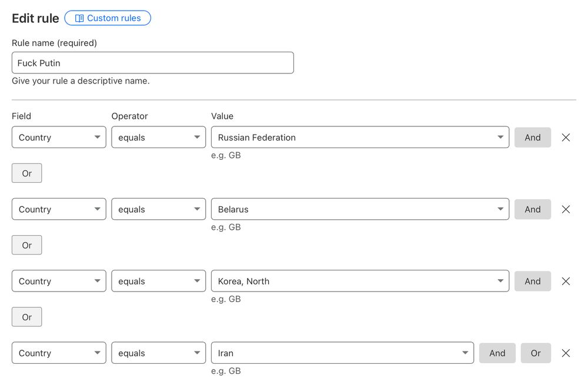Edit the Rule name input field

(153, 63)
